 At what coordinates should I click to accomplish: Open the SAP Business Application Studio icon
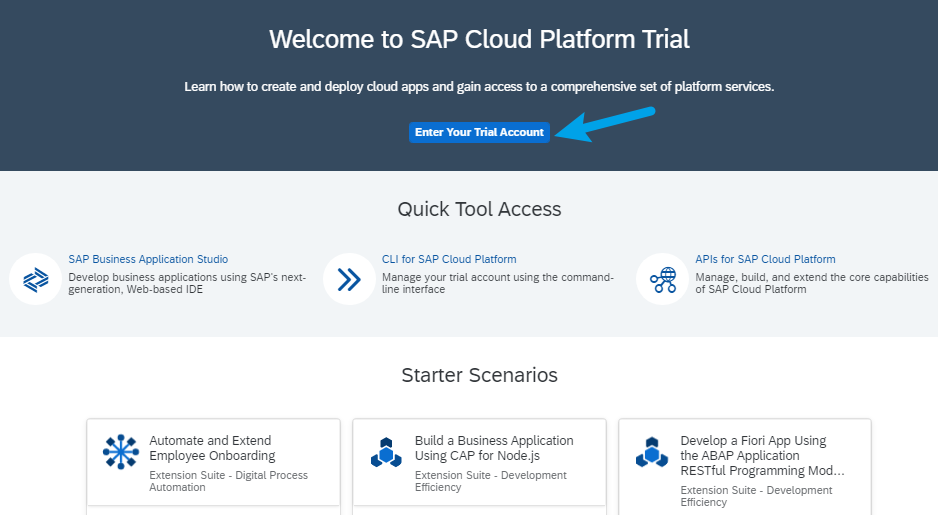(35, 279)
